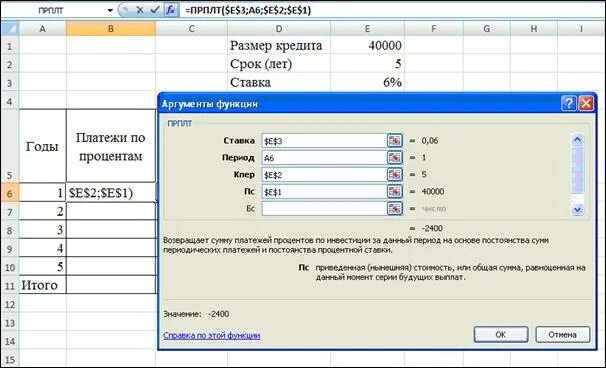Click the Годы header cell
The height and width of the screenshot is (368, 606).
point(43,146)
